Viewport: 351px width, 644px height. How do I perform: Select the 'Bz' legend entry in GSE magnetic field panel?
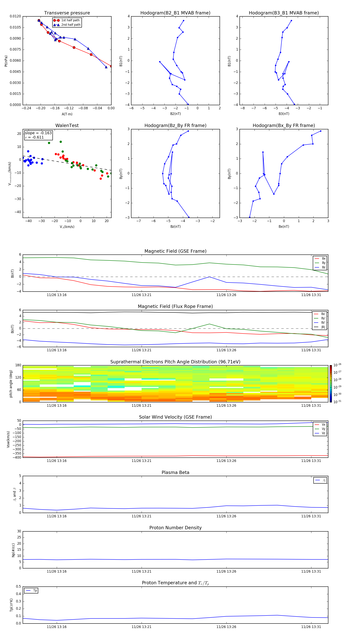pos(320,267)
